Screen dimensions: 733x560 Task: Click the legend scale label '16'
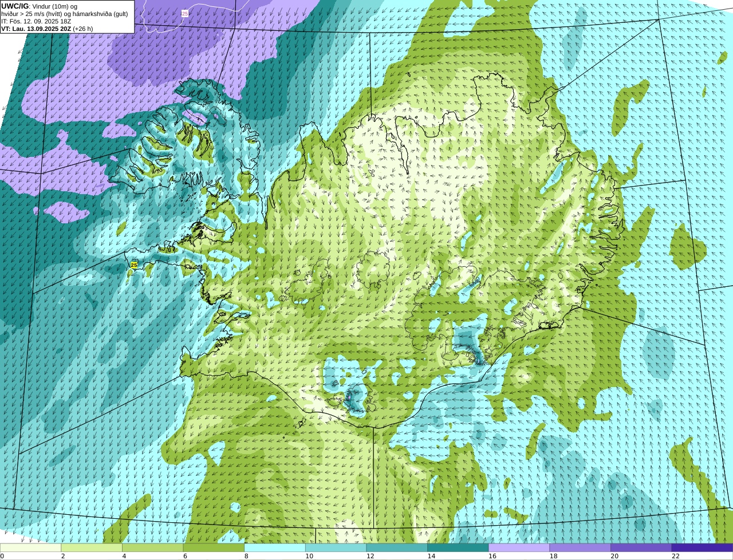click(492, 556)
